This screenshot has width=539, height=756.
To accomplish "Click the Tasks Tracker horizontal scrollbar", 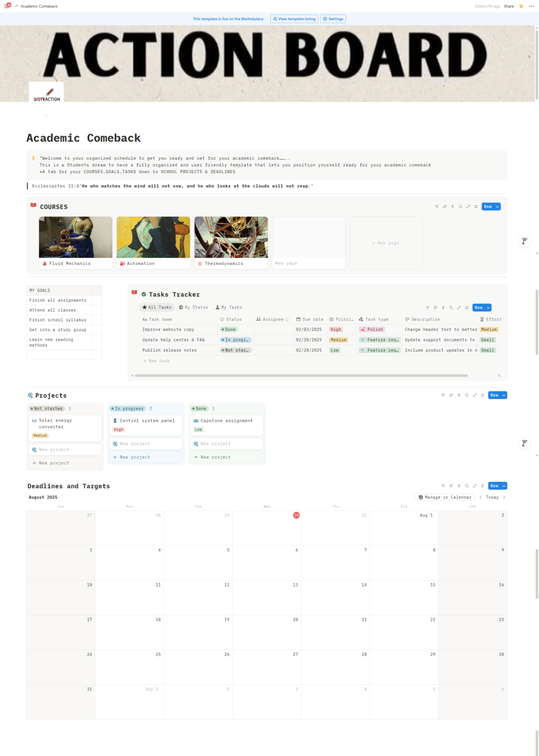I will pos(301,375).
